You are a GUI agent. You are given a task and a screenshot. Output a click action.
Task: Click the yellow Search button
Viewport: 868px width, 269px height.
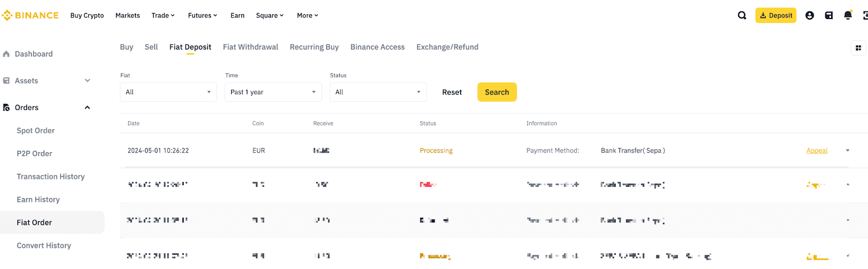pos(496,92)
